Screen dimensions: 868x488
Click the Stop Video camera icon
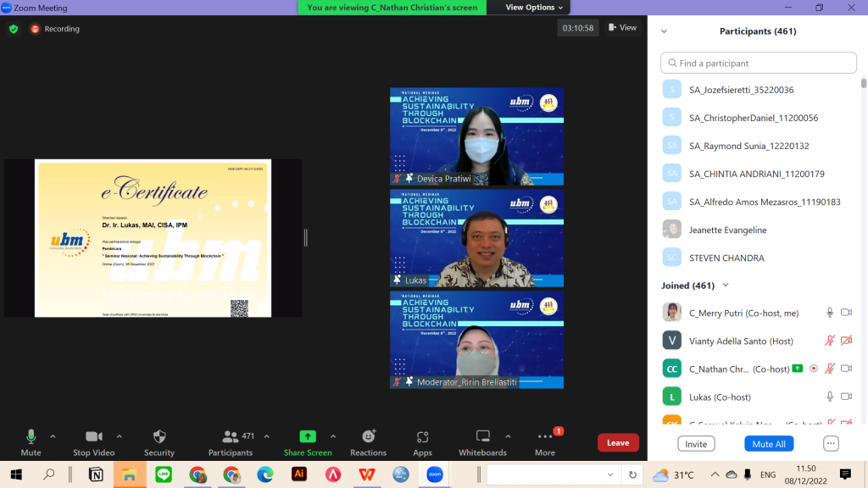(93, 436)
